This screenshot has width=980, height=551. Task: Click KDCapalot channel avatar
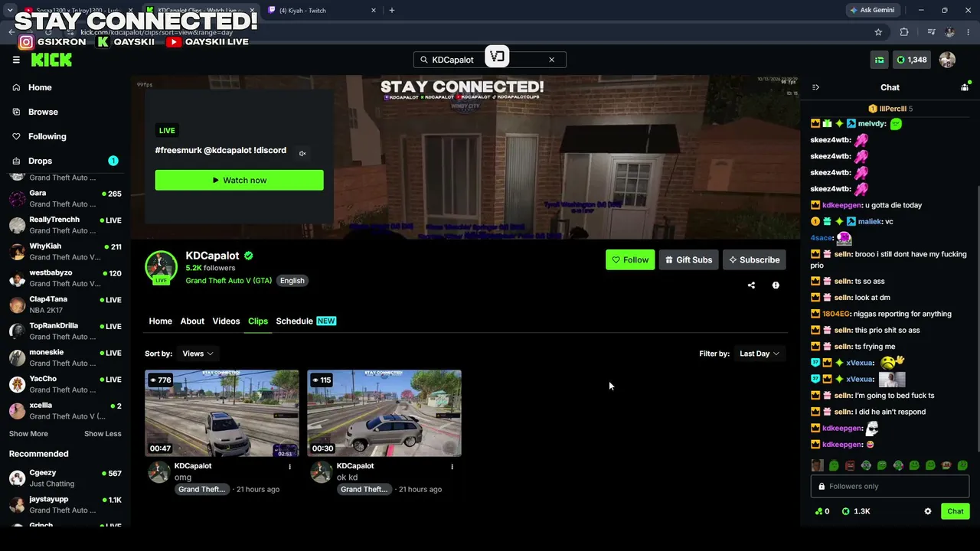coord(161,266)
